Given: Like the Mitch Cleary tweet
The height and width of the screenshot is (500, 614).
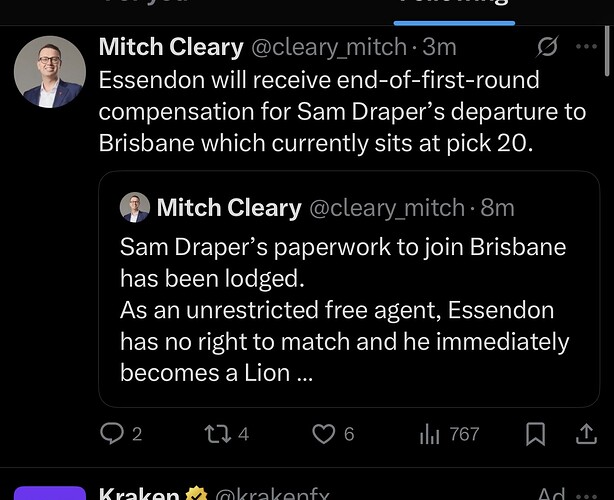Looking at the screenshot, I should [x=323, y=434].
